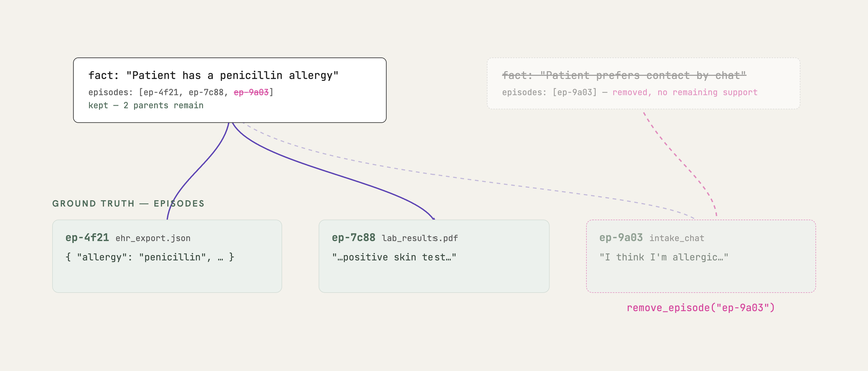Select the penicillin allergy fact card
The image size is (868, 371).
pos(230,90)
